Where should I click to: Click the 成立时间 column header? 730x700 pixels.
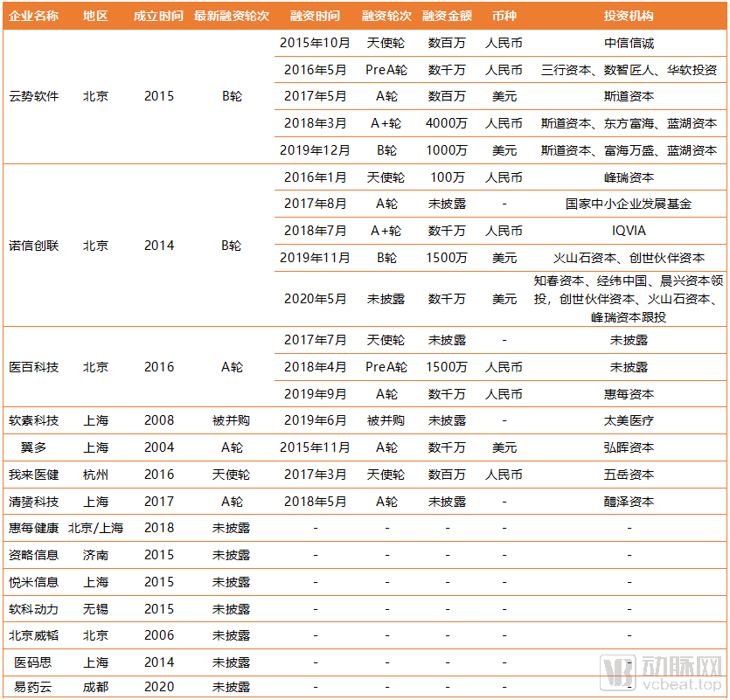[x=158, y=16]
